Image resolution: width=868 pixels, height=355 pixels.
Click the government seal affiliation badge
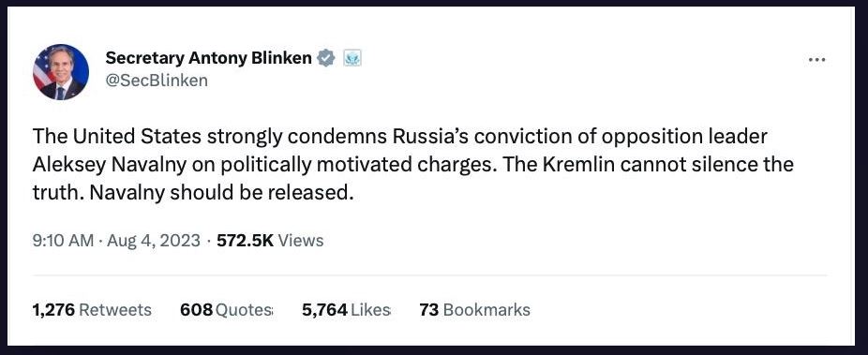tap(352, 57)
